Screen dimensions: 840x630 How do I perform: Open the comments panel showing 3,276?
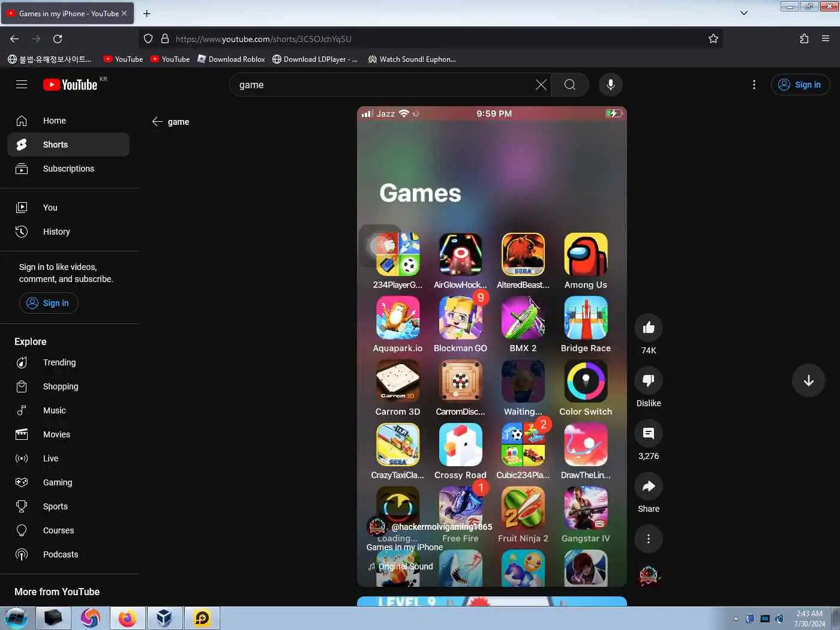pos(649,433)
